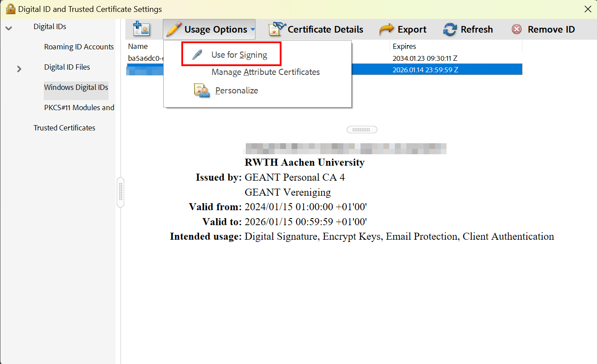Screen dimensions: 597x364
Task: Select Manage Attribute Certificates menu entry
Action: click(265, 72)
